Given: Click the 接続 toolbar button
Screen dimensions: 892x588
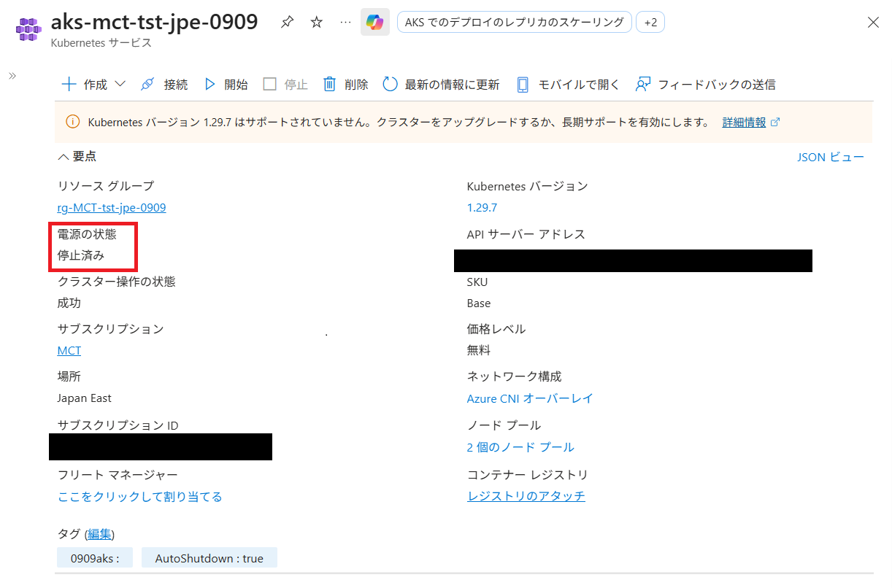Looking at the screenshot, I should pos(164,85).
